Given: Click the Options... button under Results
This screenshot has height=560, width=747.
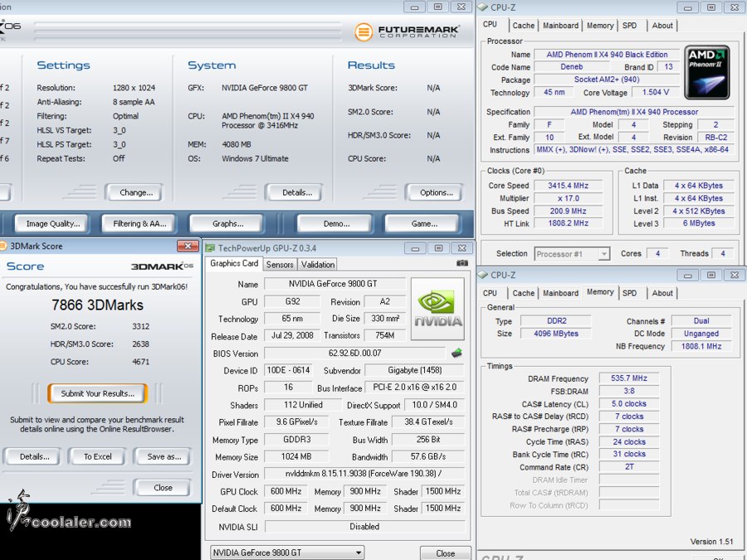Looking at the screenshot, I should [x=436, y=192].
